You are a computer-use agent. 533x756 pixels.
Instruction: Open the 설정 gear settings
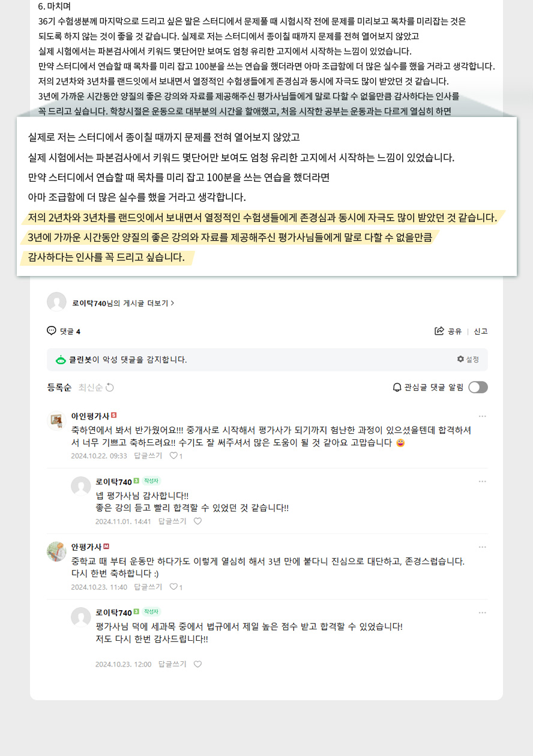point(468,359)
